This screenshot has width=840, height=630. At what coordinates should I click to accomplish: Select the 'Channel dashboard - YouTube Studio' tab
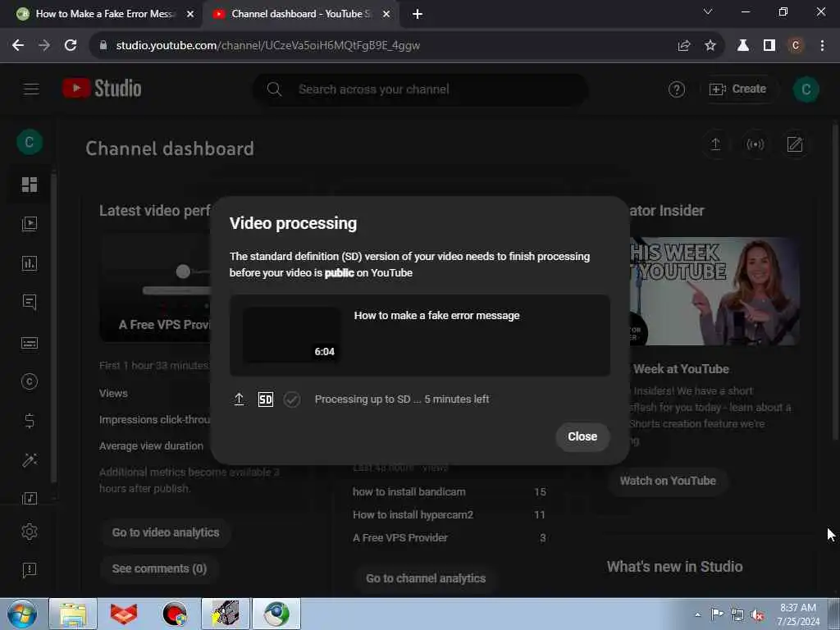tap(300, 14)
